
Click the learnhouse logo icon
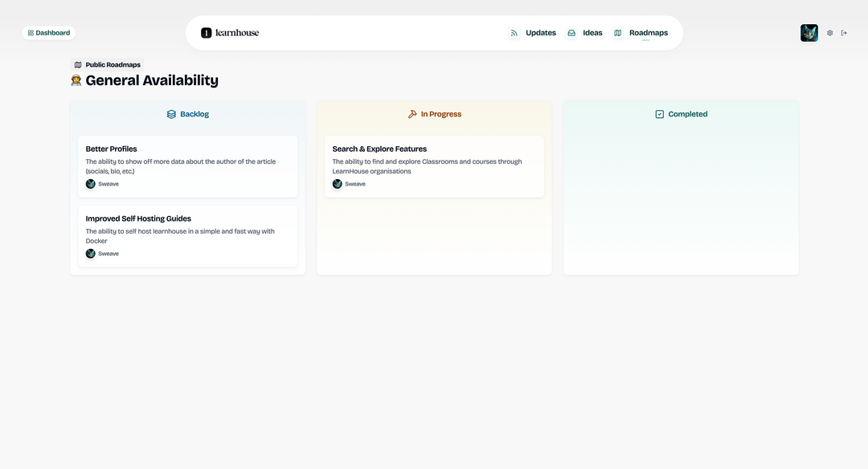(x=207, y=33)
